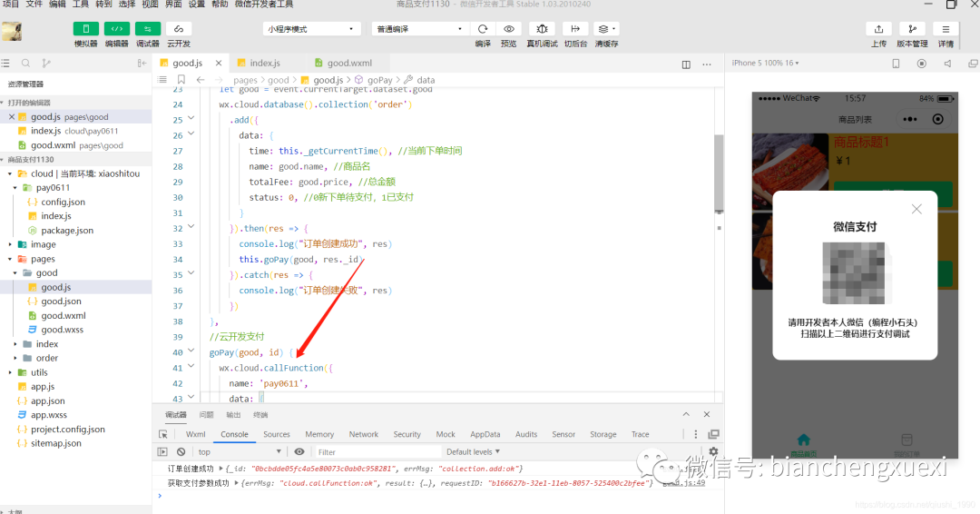Click the split editor icon
This screenshot has width=980, height=514.
(686, 64)
